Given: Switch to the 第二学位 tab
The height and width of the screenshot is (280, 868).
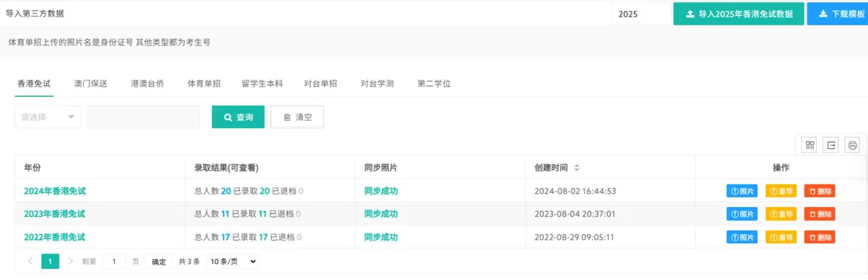Looking at the screenshot, I should (x=435, y=83).
